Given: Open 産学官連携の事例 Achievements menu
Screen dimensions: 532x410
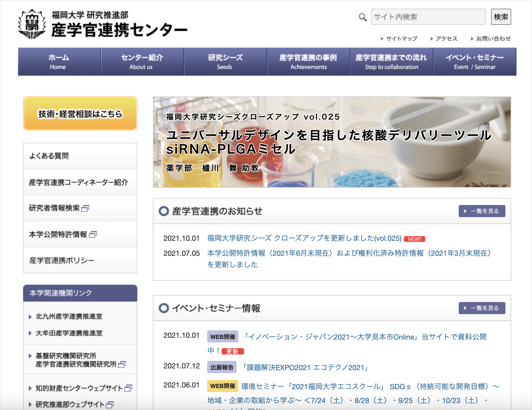Looking at the screenshot, I should (309, 62).
